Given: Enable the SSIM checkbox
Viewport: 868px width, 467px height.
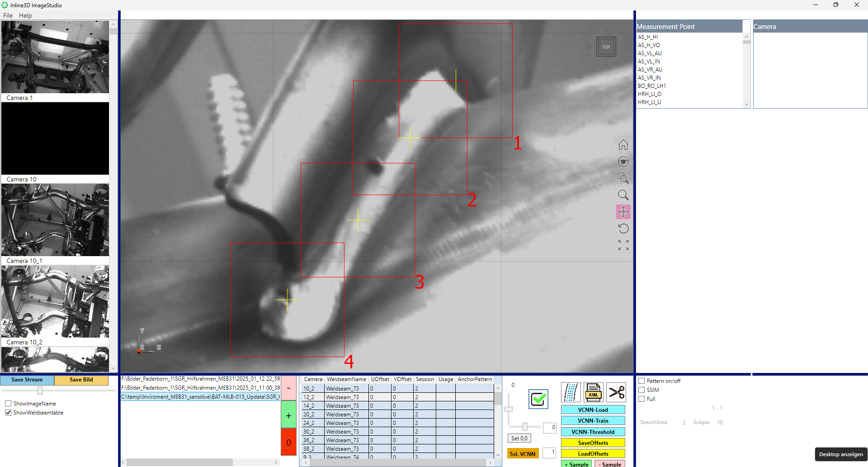Looking at the screenshot, I should [x=642, y=390].
